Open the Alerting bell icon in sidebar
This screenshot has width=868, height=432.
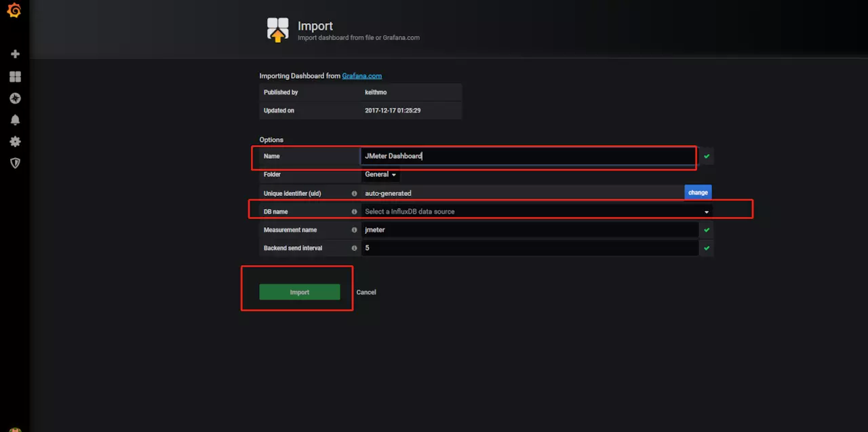click(15, 120)
